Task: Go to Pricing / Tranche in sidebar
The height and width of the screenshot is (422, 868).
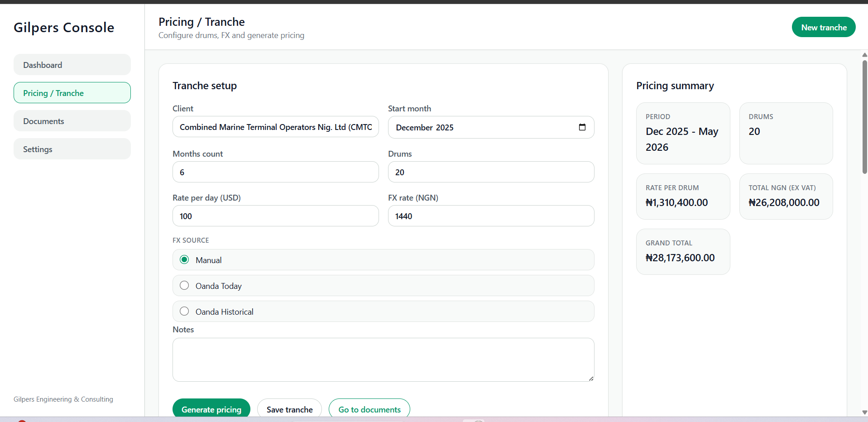Action: [x=72, y=93]
